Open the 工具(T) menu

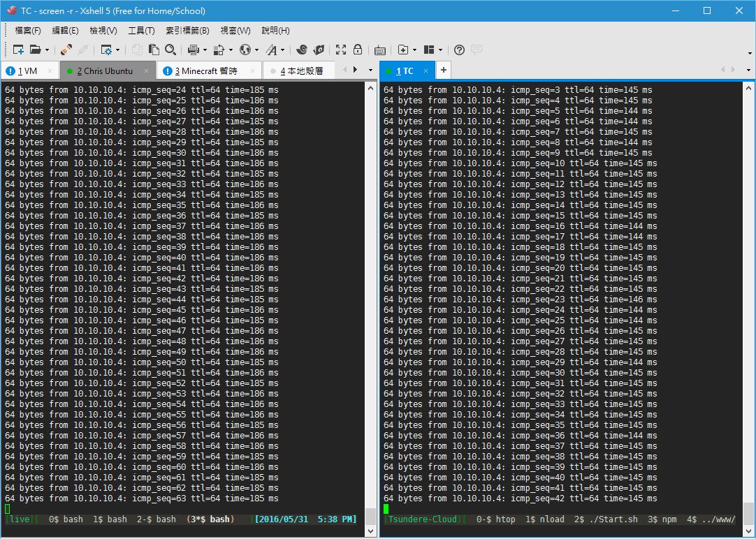140,31
